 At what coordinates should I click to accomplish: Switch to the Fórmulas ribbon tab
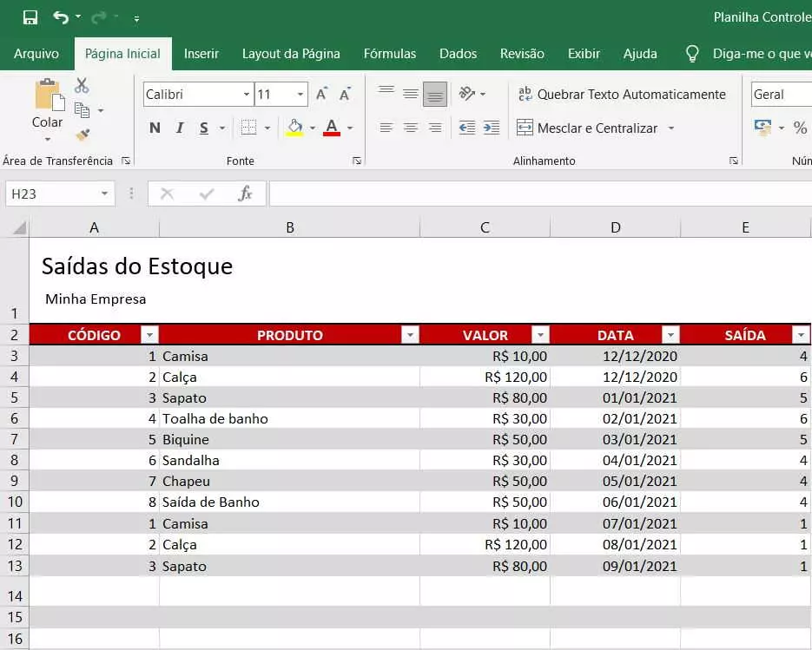[390, 54]
